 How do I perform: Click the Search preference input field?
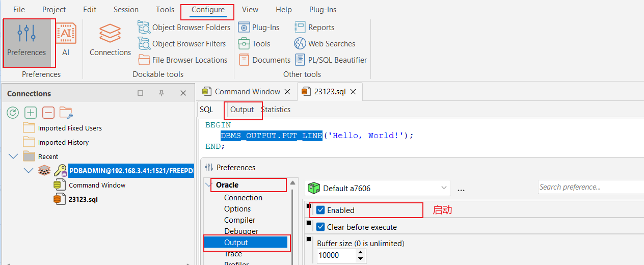click(x=591, y=187)
